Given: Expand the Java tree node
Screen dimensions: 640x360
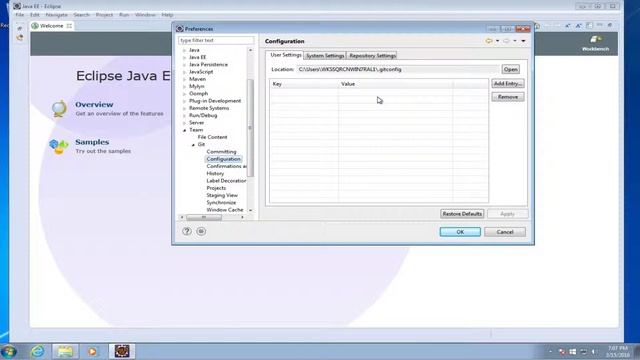Looking at the screenshot, I should 184,50.
